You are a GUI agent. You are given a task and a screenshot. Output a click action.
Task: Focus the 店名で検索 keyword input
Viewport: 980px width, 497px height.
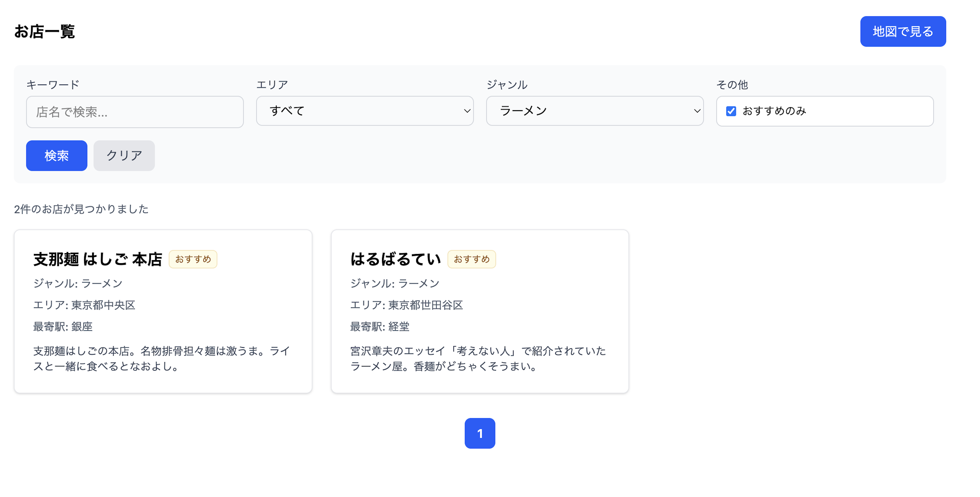(135, 112)
